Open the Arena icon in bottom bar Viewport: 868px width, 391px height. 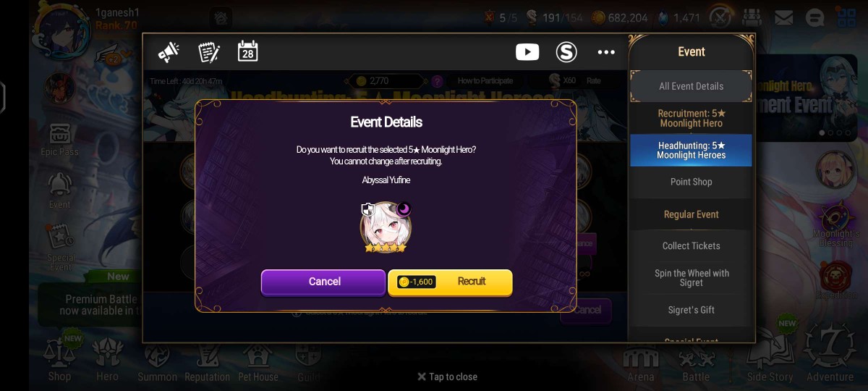641,363
